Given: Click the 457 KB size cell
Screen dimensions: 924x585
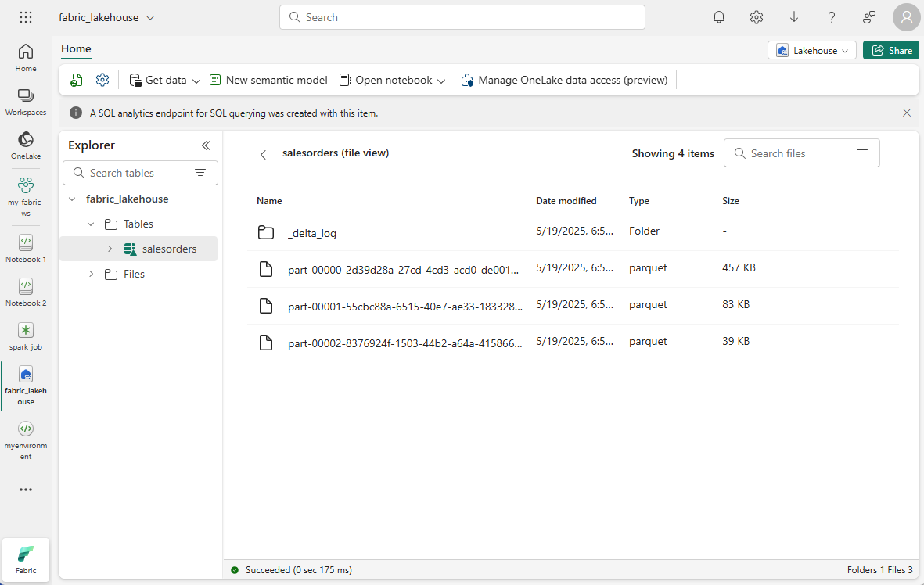Looking at the screenshot, I should tap(739, 267).
